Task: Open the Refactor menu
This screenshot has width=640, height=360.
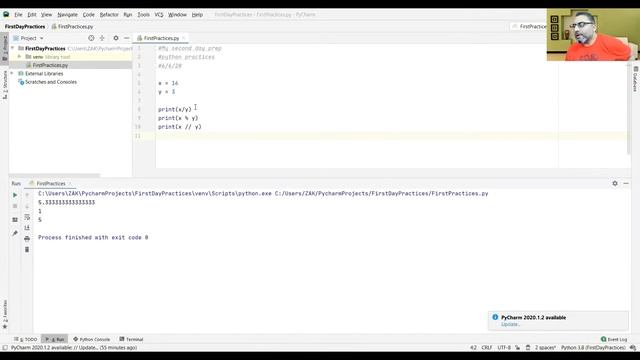Action: click(x=109, y=14)
